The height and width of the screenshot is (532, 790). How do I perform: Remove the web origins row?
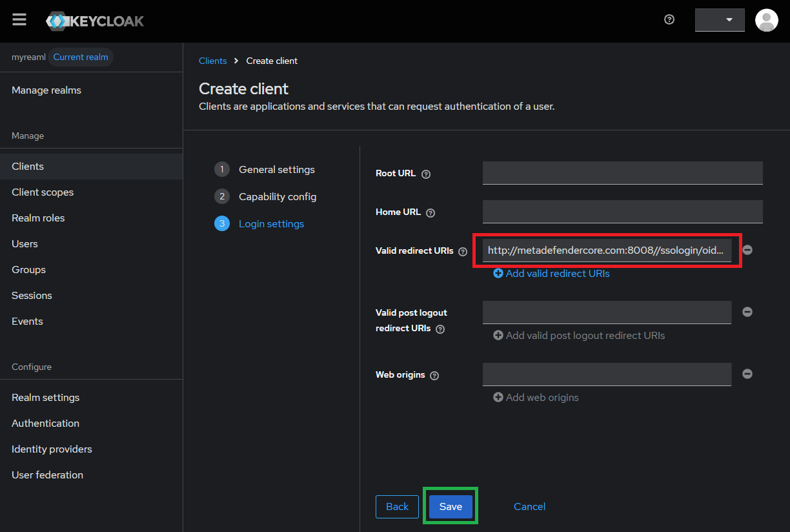(x=747, y=374)
